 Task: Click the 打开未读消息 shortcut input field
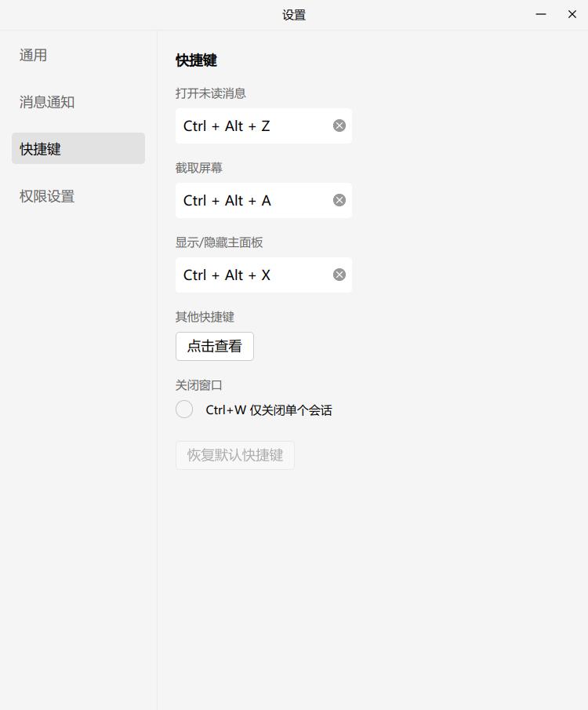pos(251,125)
